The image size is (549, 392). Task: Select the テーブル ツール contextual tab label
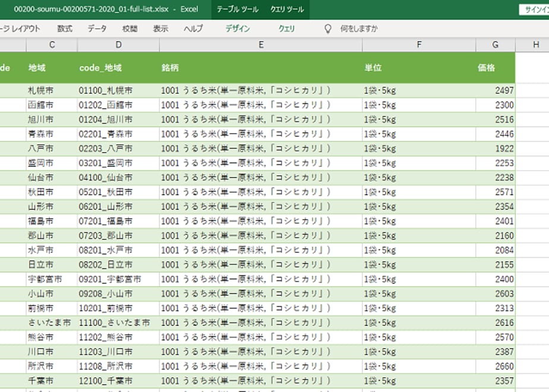point(238,10)
